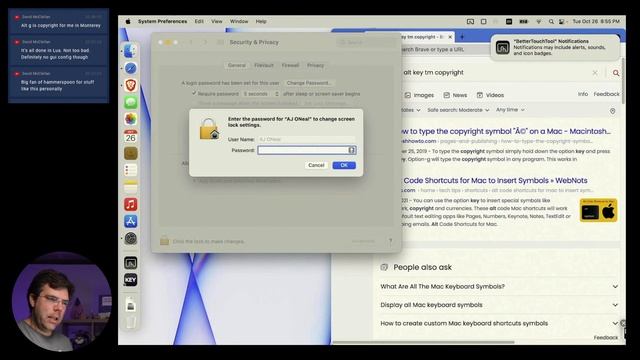Click the location pin icon in filters
The height and width of the screenshot is (360, 640).
point(612,111)
